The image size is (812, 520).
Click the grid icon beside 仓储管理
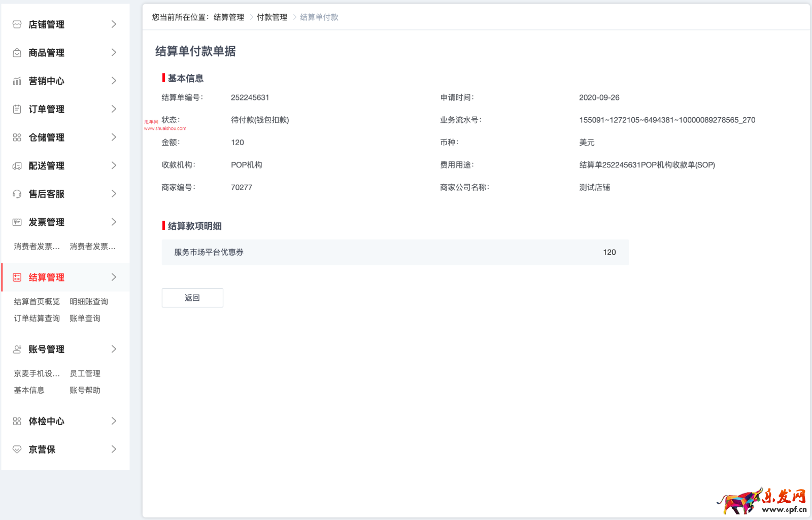coord(17,137)
